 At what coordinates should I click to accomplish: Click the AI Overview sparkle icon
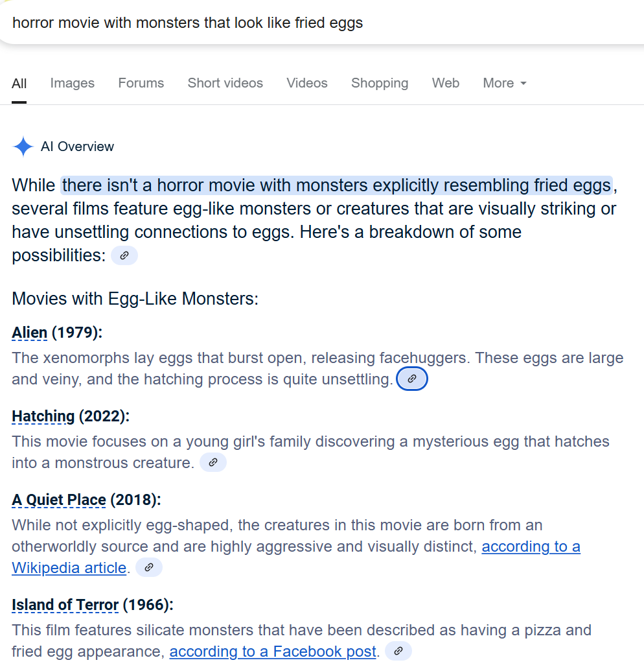[23, 147]
